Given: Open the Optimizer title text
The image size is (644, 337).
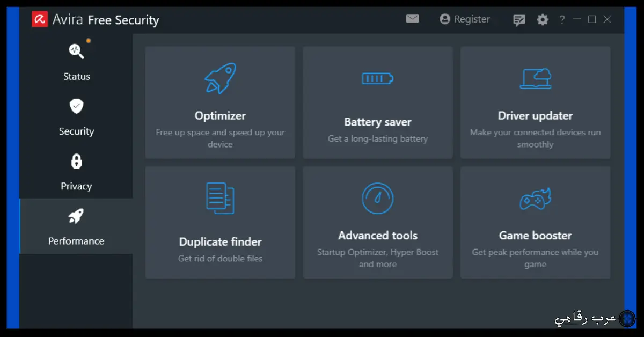Looking at the screenshot, I should (220, 116).
